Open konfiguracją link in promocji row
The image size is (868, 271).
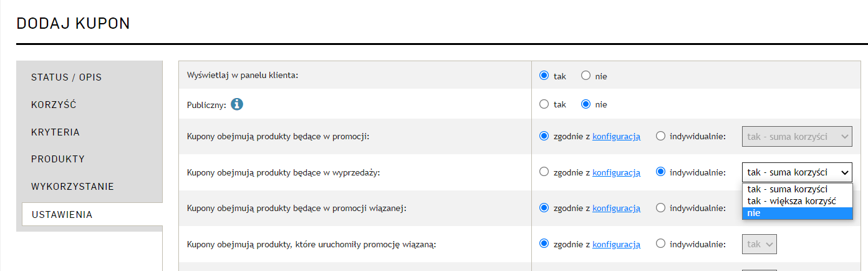point(616,137)
